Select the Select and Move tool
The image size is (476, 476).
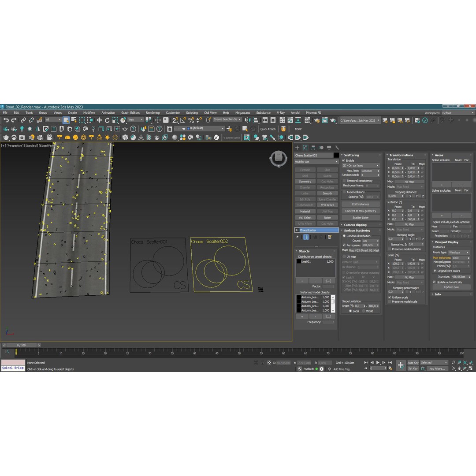100,119
